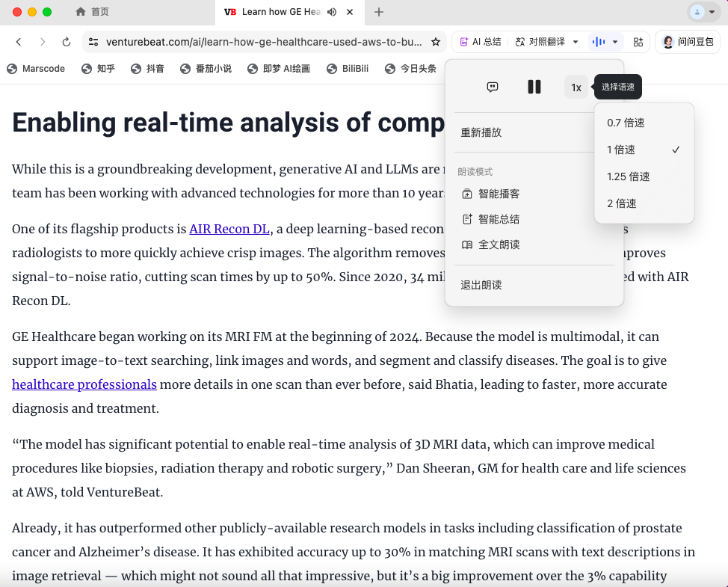This screenshot has width=728, height=587.
Task: Select 1.25 倍速 playback speed
Action: coord(644,176)
